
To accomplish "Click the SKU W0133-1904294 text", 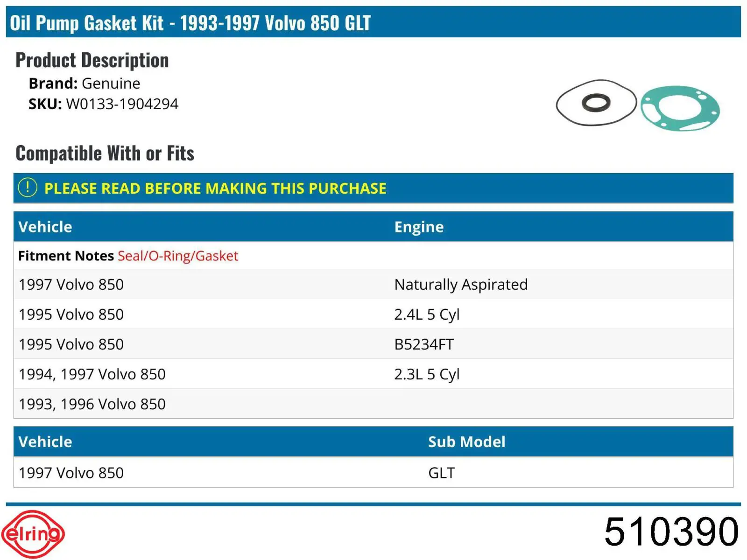I will coord(103,104).
